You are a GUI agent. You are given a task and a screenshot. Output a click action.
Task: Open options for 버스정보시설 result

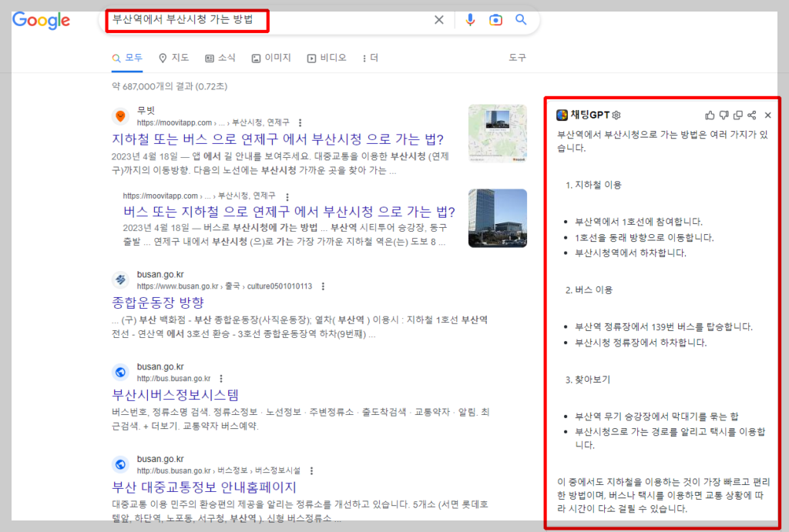pos(311,470)
